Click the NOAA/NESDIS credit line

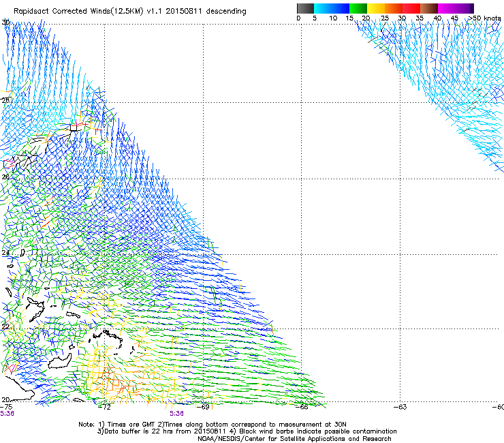(294, 439)
